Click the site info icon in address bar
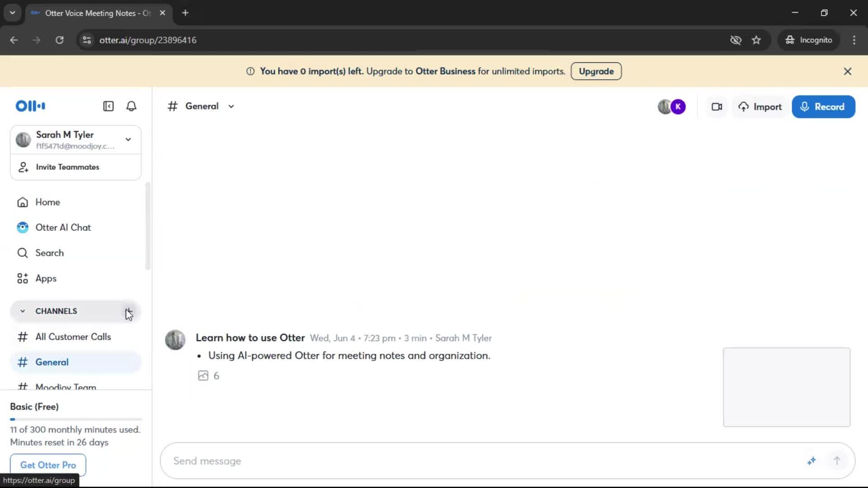Screen dimensions: 868x488 coord(87,40)
